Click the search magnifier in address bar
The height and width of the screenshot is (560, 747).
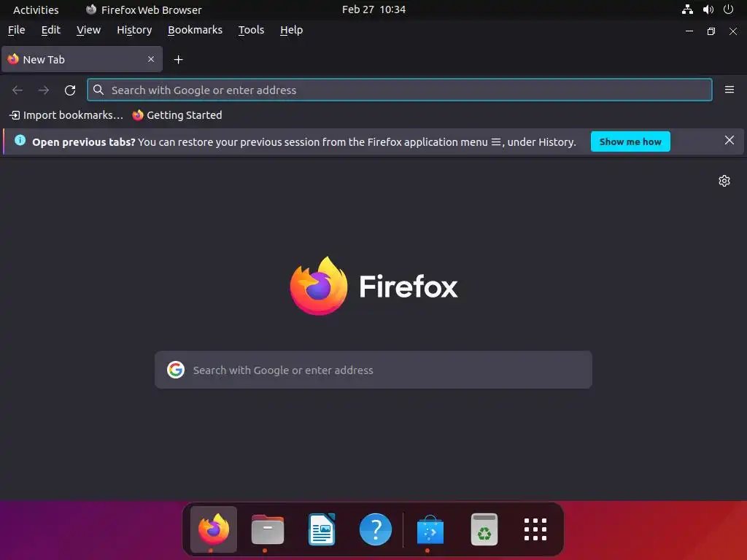(x=98, y=90)
